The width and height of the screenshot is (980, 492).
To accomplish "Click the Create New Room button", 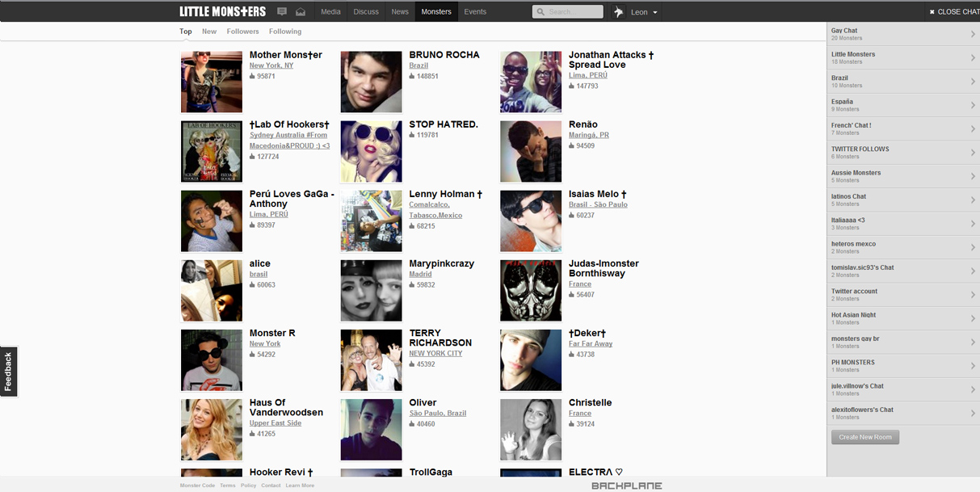I will pyautogui.click(x=865, y=437).
